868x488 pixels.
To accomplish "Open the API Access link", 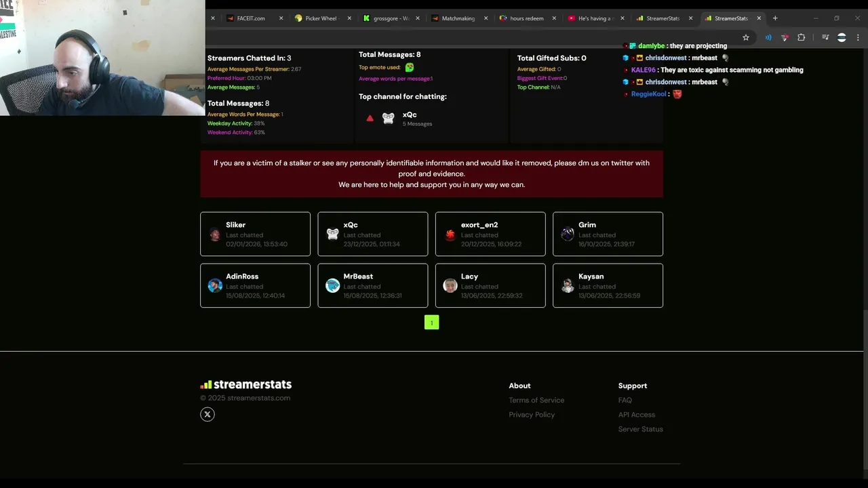I will (636, 415).
